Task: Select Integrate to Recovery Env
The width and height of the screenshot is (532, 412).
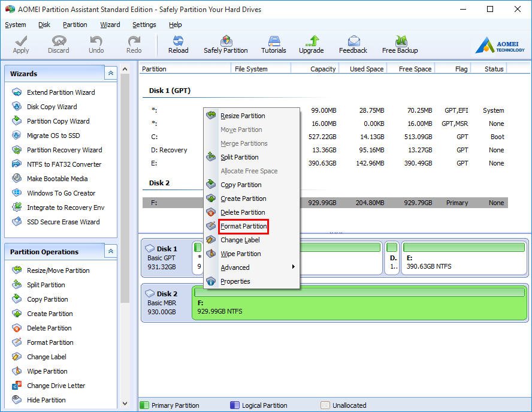Action: tap(58, 207)
